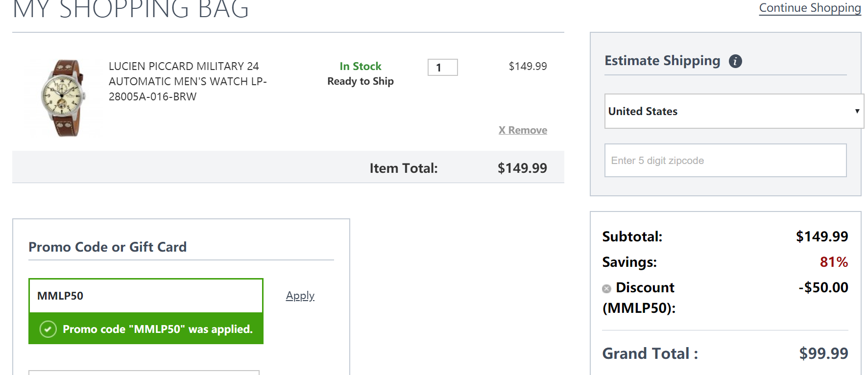
Task: Click the country dropdown arrow
Action: pos(857,111)
